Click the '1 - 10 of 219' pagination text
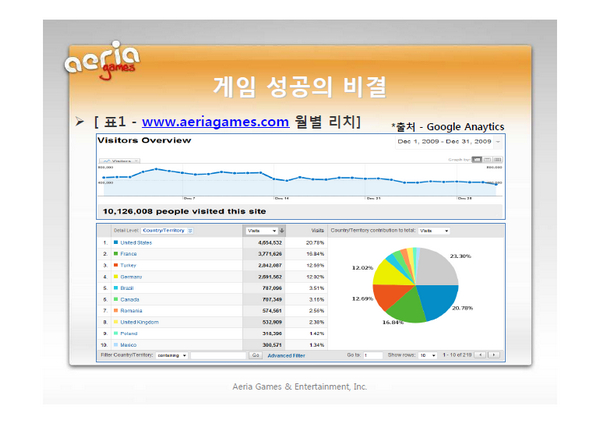This screenshot has width=600, height=424. (x=457, y=355)
